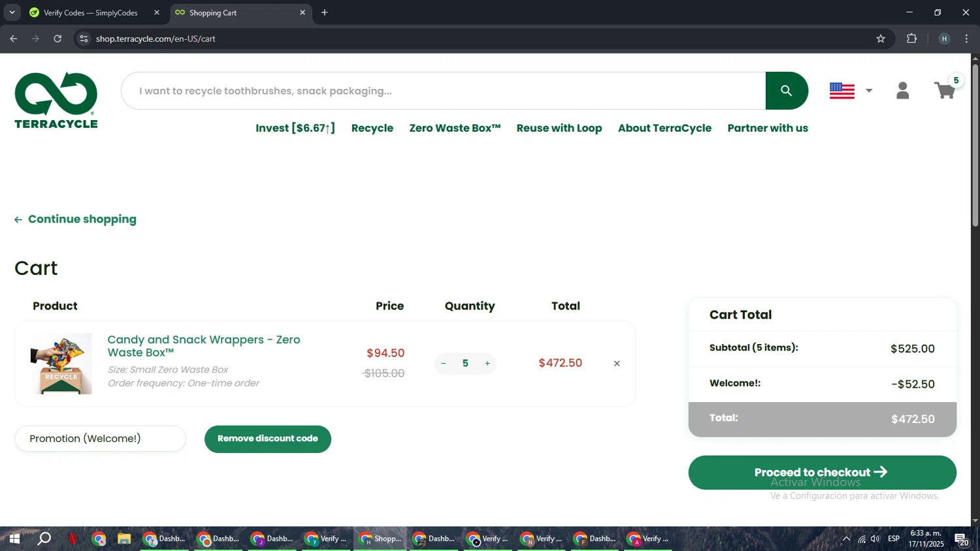Click the green search magnifier button
The height and width of the screenshot is (551, 980).
point(787,91)
